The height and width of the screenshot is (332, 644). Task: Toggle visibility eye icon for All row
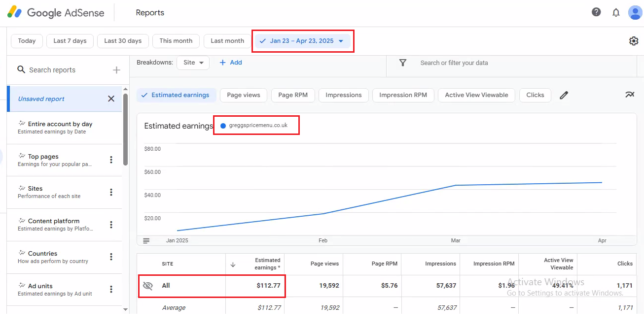(148, 286)
